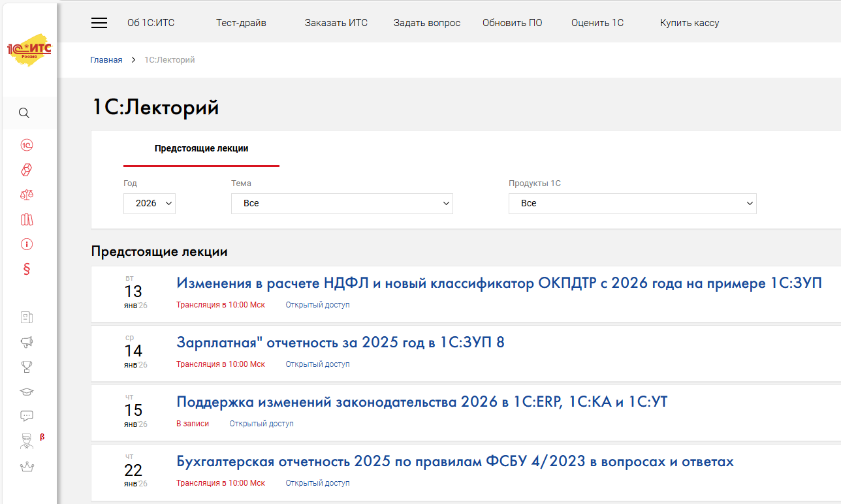Open the books icon in sidebar
841x504 pixels.
click(x=27, y=219)
